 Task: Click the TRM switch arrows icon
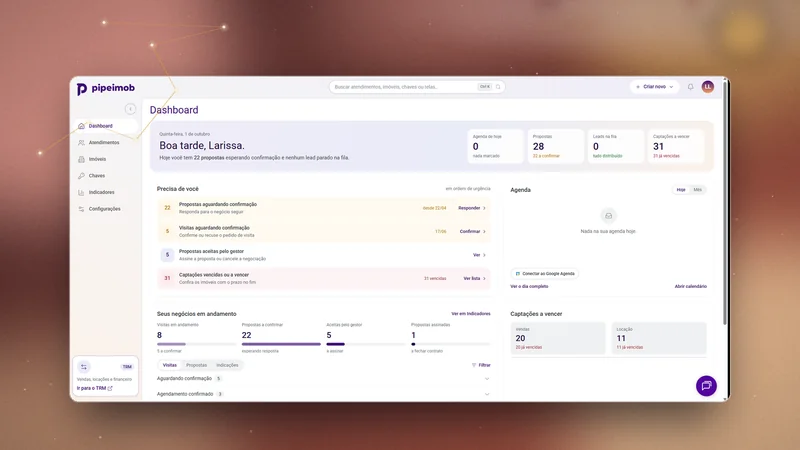pos(84,367)
